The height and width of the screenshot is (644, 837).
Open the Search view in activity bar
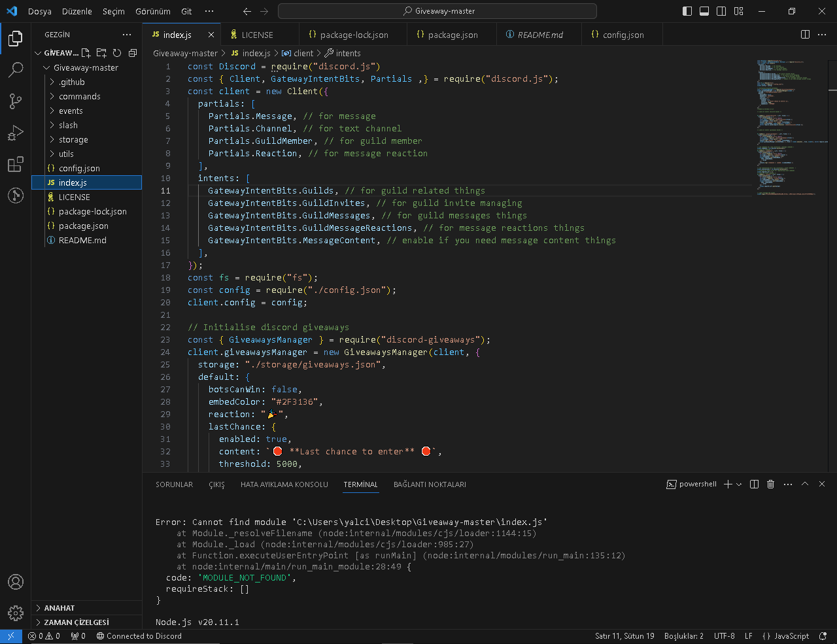point(16,69)
